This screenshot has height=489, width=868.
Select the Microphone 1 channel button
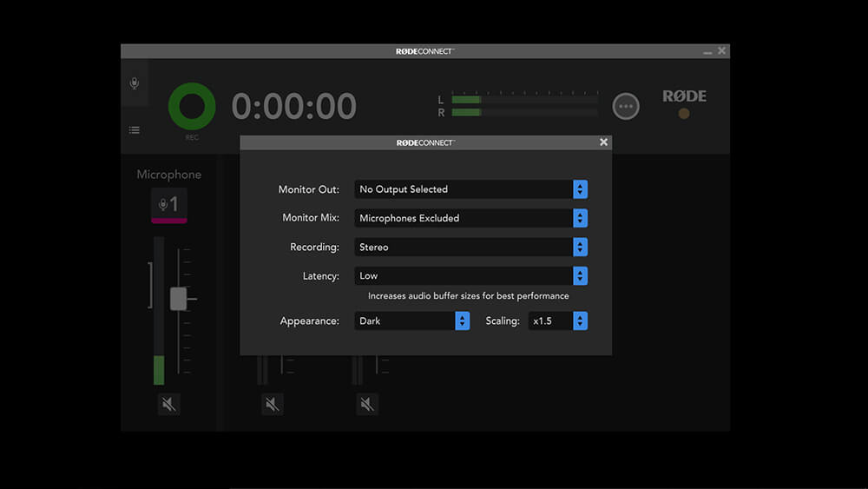pos(169,206)
